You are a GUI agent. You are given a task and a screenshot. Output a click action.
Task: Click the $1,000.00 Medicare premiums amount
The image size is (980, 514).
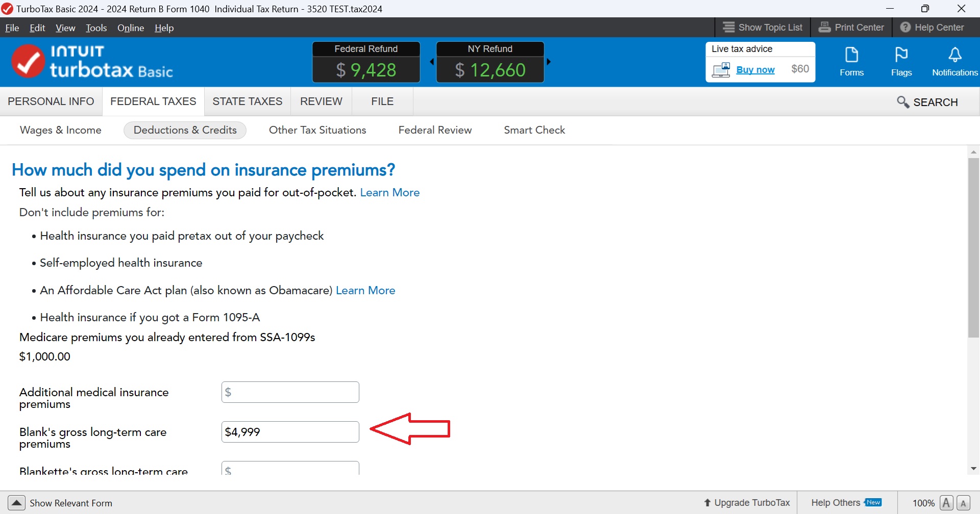[x=45, y=357]
